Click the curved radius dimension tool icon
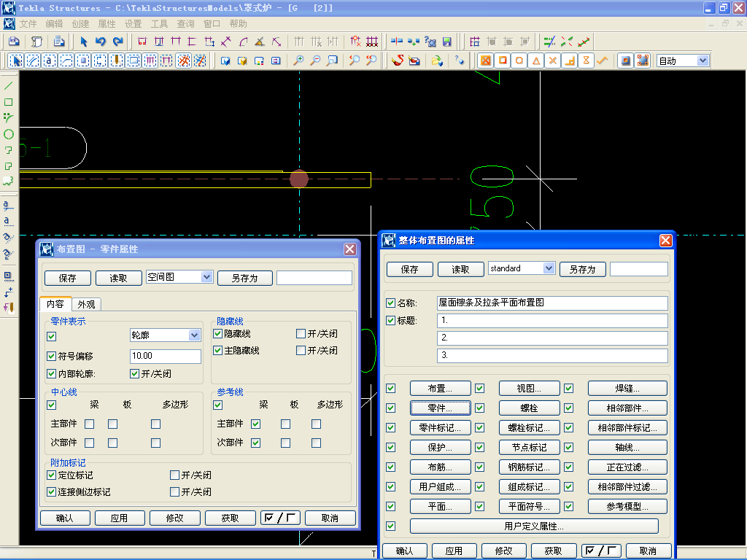This screenshot has width=747, height=560. click(243, 42)
